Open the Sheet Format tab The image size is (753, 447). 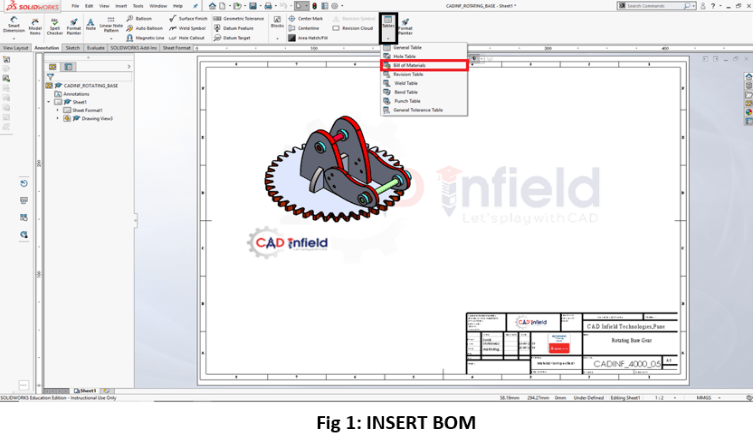tap(176, 48)
